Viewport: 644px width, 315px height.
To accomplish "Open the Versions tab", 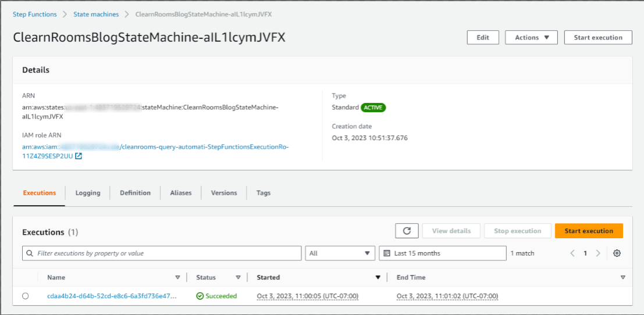I will coord(224,193).
